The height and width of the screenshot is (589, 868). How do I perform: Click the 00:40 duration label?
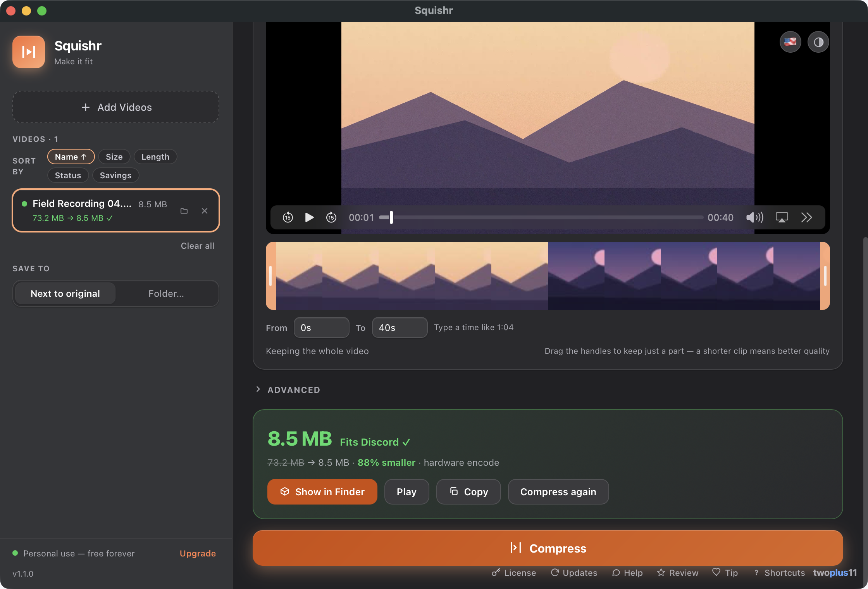[x=720, y=217]
